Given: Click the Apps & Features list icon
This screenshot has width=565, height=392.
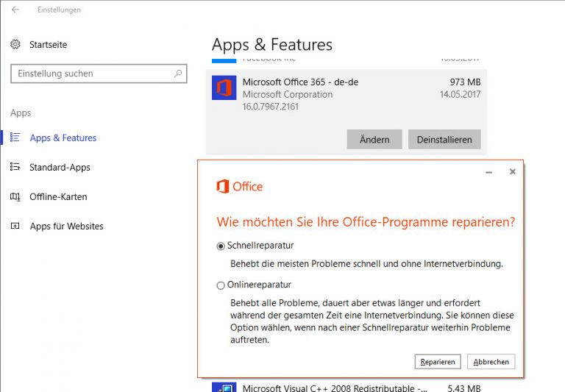Looking at the screenshot, I should [15, 138].
